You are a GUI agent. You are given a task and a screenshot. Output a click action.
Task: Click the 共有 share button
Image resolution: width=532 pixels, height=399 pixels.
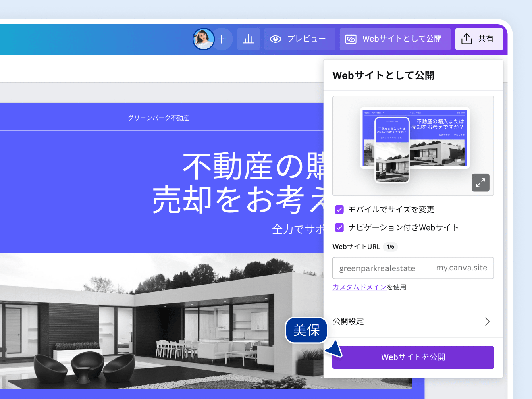pos(479,39)
